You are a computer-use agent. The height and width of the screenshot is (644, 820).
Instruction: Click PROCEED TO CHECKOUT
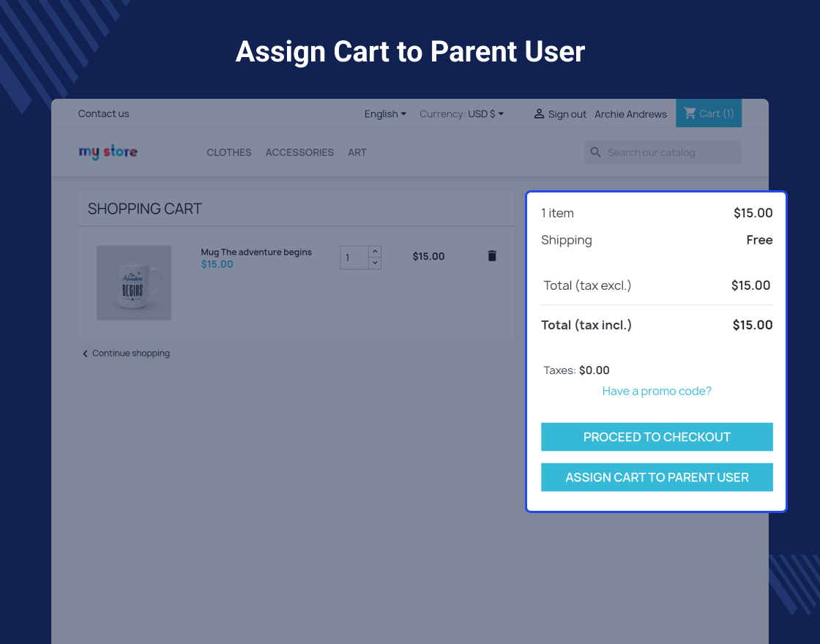pyautogui.click(x=657, y=437)
